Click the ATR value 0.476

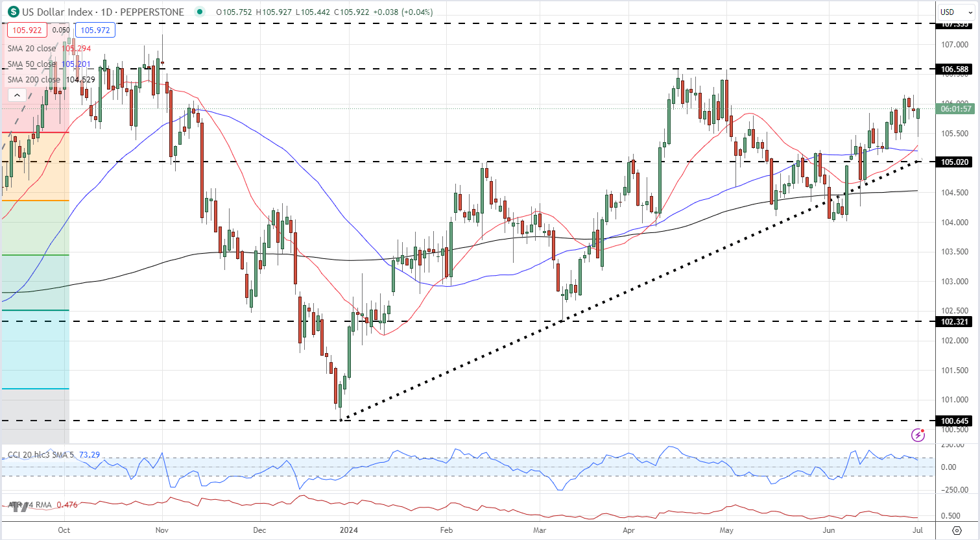click(67, 504)
